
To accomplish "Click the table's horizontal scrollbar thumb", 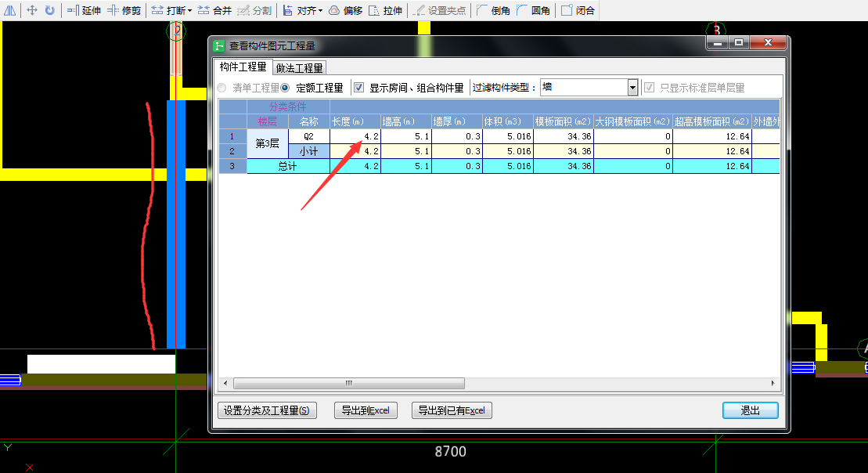I will point(348,384).
